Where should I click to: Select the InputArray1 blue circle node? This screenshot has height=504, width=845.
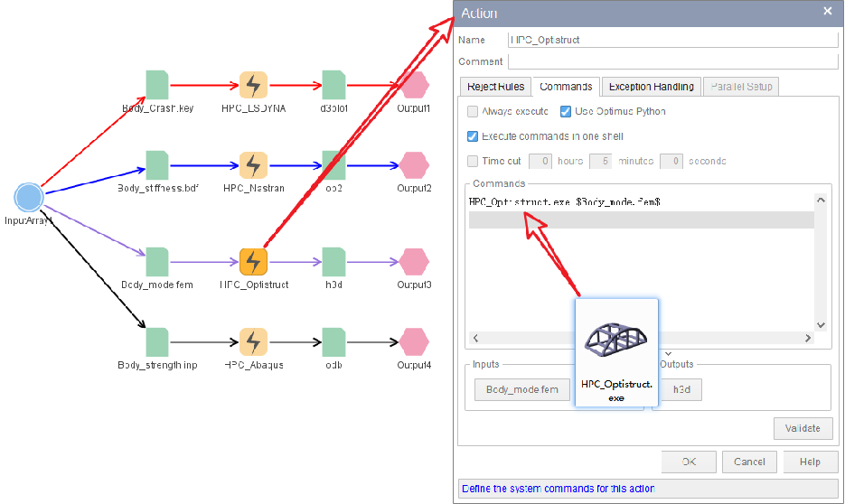29,197
